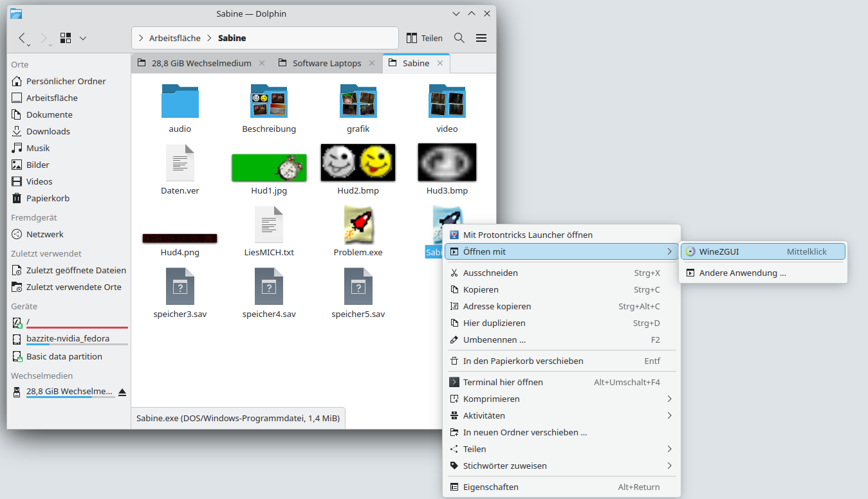Open the Papierkorb in the sidebar

point(48,198)
